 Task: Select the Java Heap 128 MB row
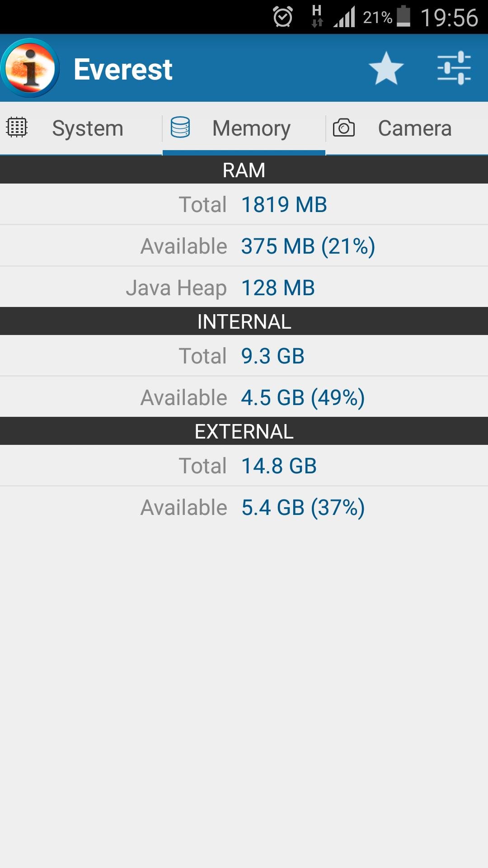click(244, 288)
